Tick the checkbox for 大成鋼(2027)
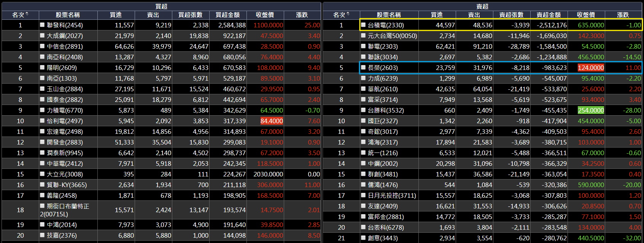 [x=42, y=35]
